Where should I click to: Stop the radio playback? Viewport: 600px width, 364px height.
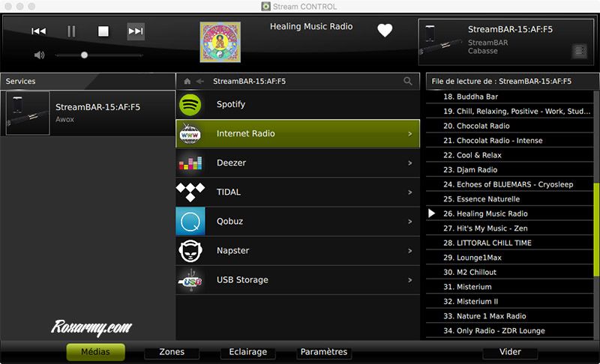pos(103,31)
